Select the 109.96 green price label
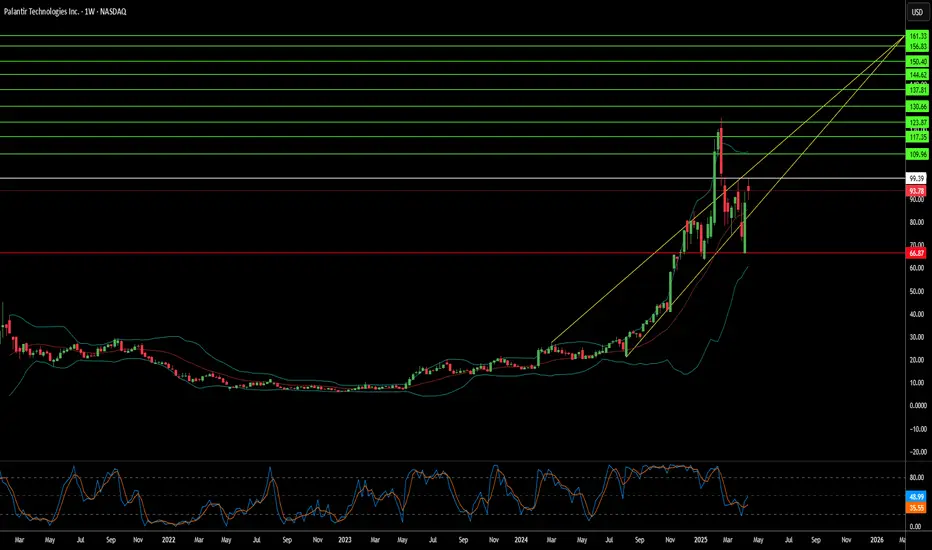The image size is (932, 550). tap(918, 155)
